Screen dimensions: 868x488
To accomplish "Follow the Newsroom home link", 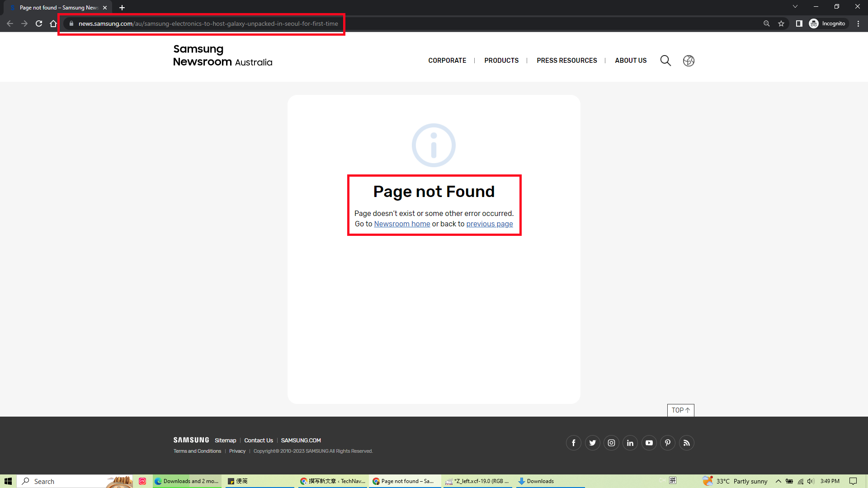I will click(x=402, y=224).
